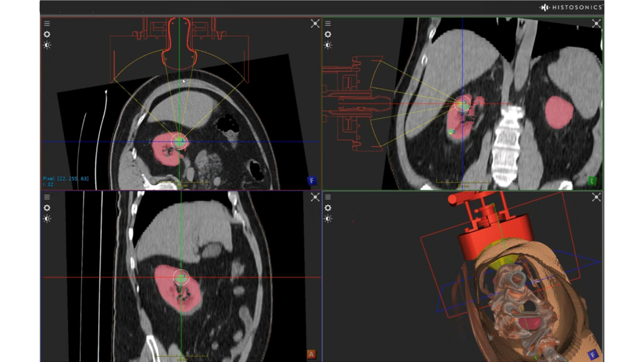Click the orange A orientation badge
The width and height of the screenshot is (644, 362).
311,354
